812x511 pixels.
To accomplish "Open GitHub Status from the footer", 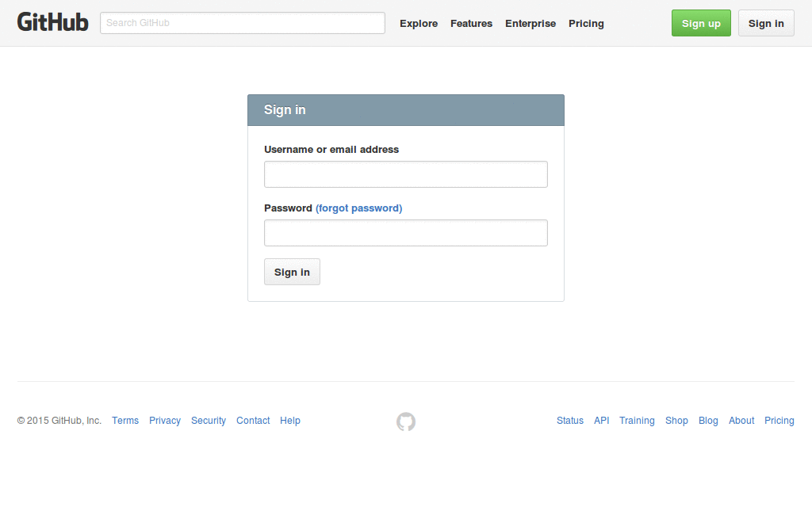I will coord(569,421).
